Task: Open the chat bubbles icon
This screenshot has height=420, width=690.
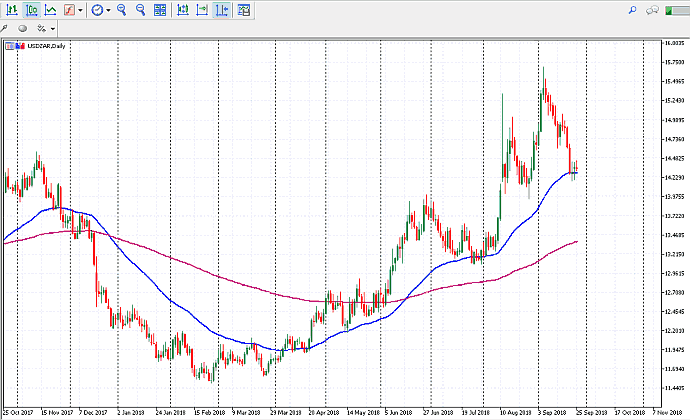Action: click(653, 10)
